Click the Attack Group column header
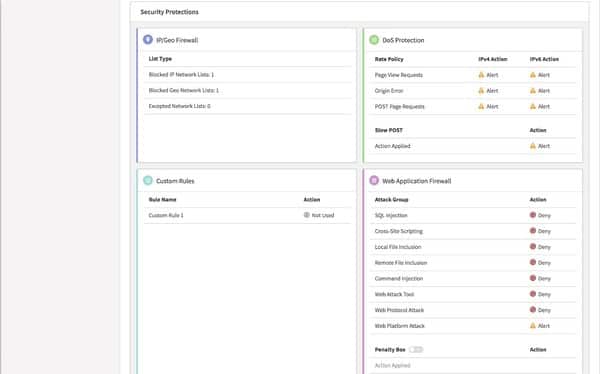Viewport: 600px width, 374px height. coord(391,199)
